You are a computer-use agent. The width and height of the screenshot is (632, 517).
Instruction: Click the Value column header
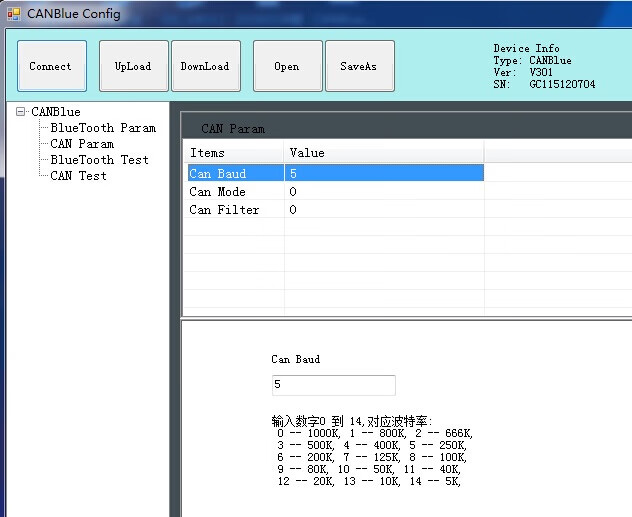pos(383,153)
